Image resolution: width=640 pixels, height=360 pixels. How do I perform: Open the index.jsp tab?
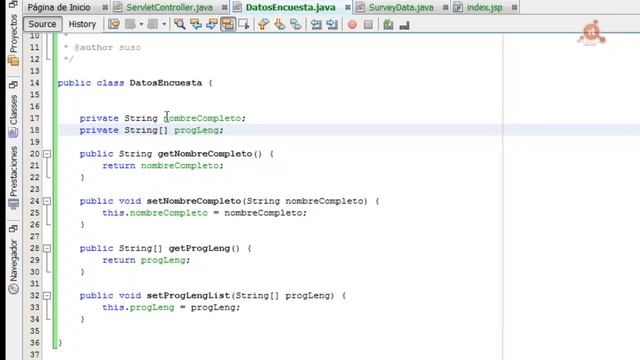tap(484, 7)
